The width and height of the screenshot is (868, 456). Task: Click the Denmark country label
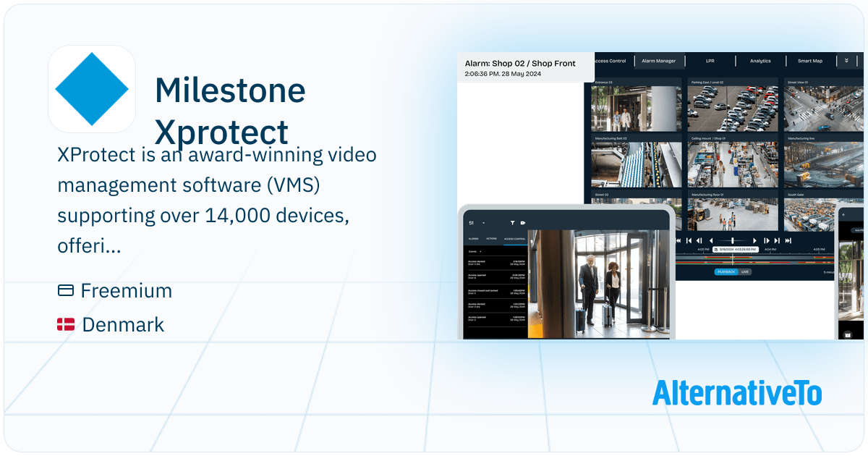(123, 325)
